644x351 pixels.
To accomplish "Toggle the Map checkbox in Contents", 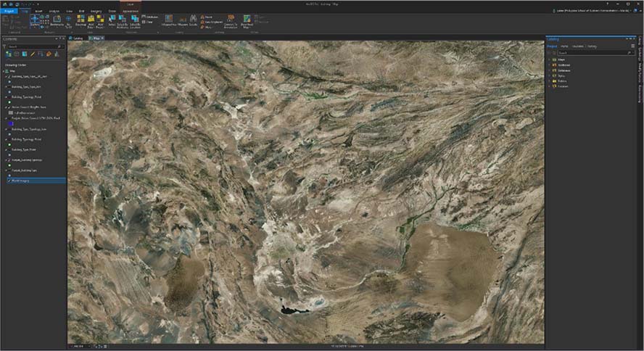I will pos(9,70).
